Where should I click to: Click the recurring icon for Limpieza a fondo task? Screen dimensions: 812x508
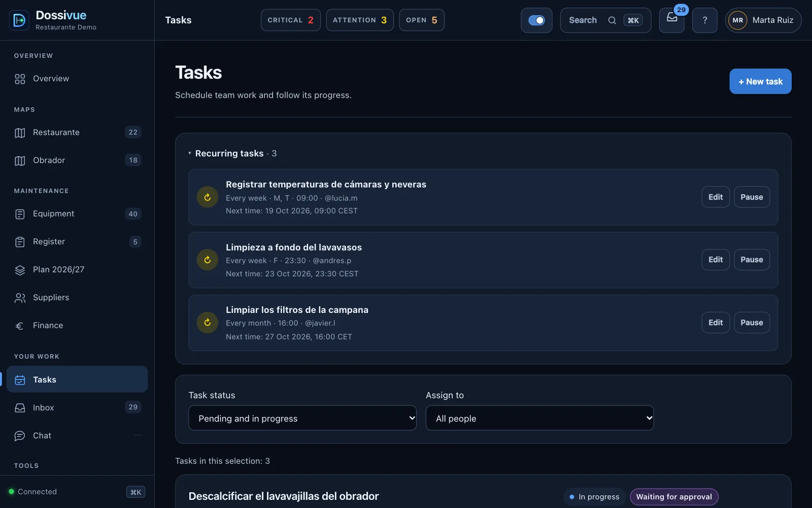click(x=208, y=260)
